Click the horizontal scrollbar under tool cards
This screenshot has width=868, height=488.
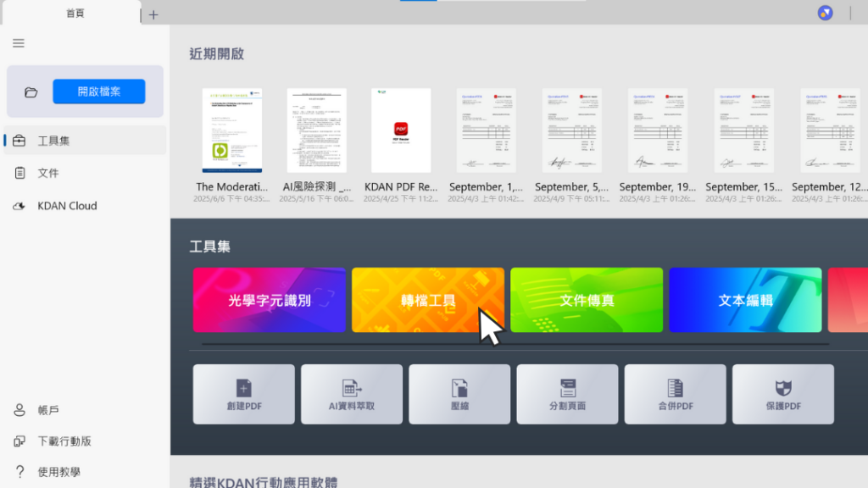point(515,344)
